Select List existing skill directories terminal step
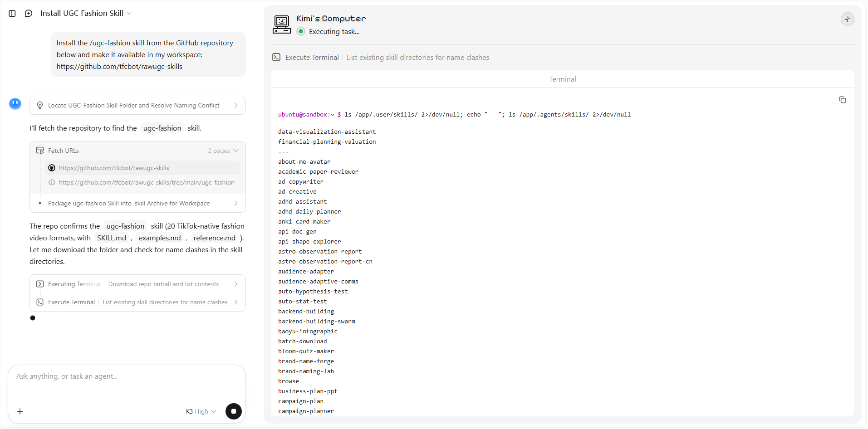 coord(137,302)
